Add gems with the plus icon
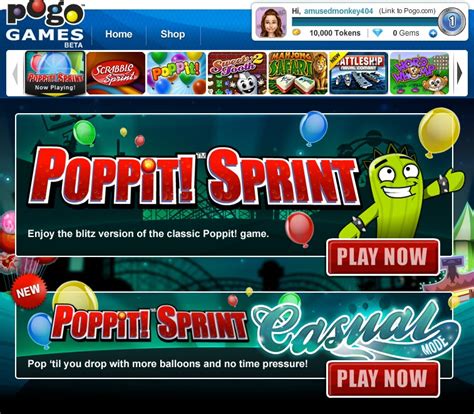Image resolution: width=474 pixels, height=414 pixels. 433,33
